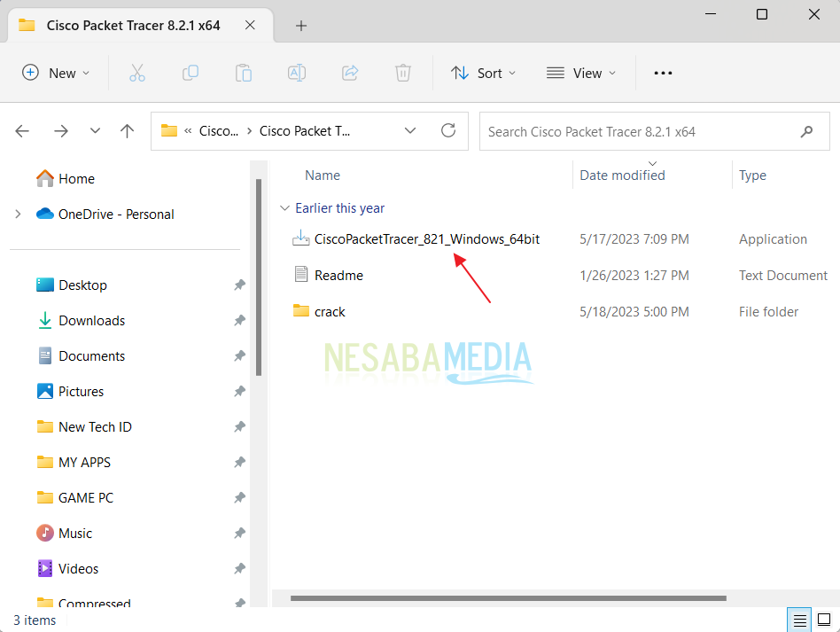The width and height of the screenshot is (840, 632).
Task: Click the Cut scissors icon
Action: [x=137, y=73]
